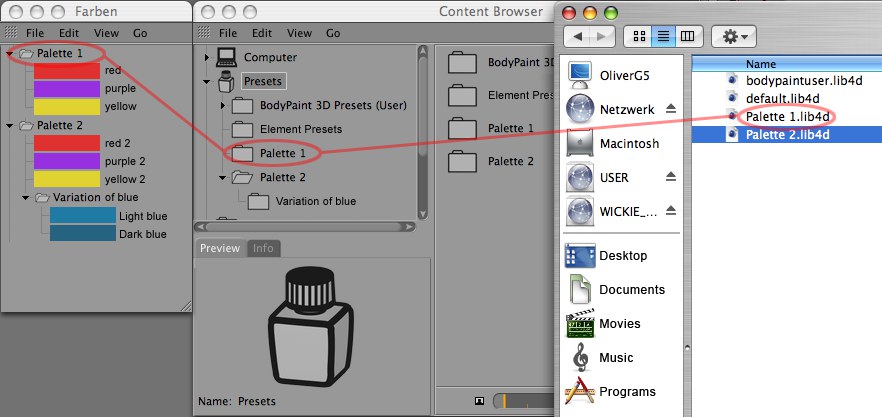
Task: Open the Movies folder in sidebar
Action: 580,324
